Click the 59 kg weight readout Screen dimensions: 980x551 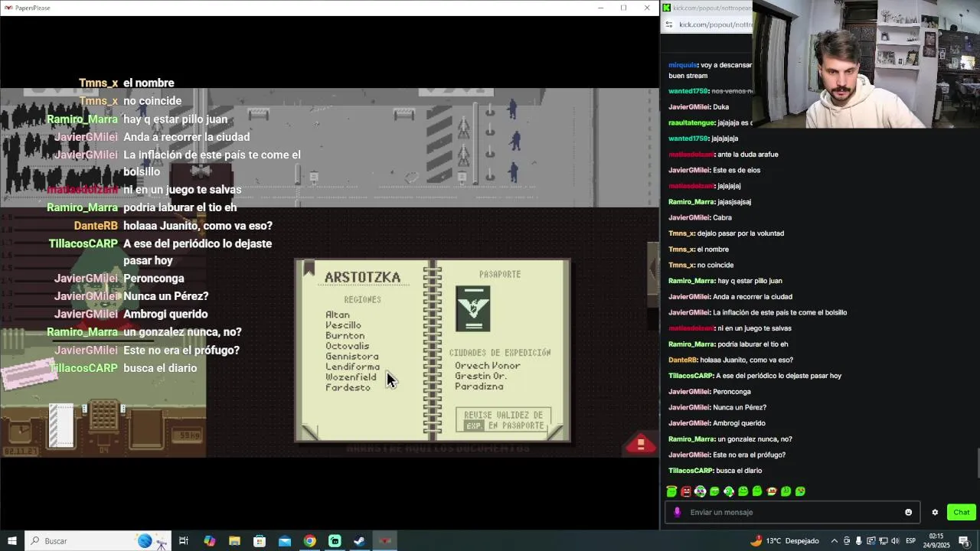point(188,435)
